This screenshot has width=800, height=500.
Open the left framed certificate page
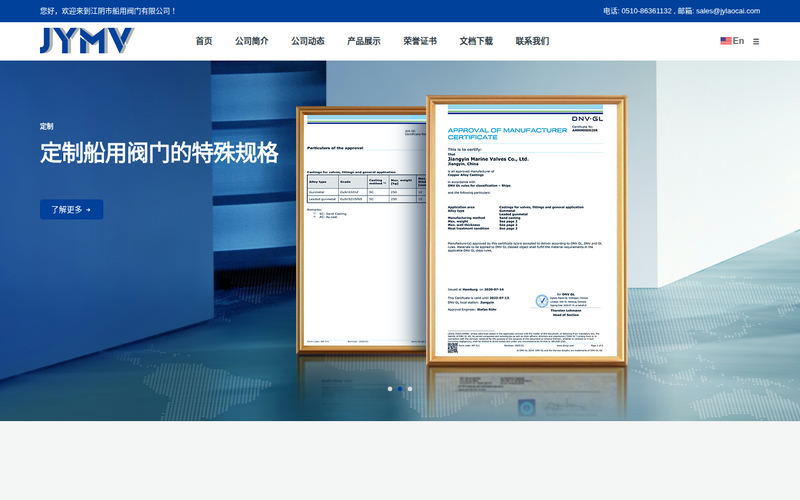tap(361, 230)
